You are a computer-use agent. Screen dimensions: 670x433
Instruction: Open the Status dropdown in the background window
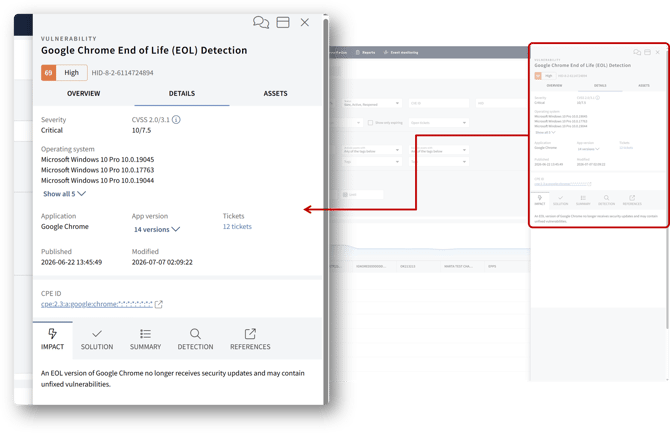click(371, 103)
